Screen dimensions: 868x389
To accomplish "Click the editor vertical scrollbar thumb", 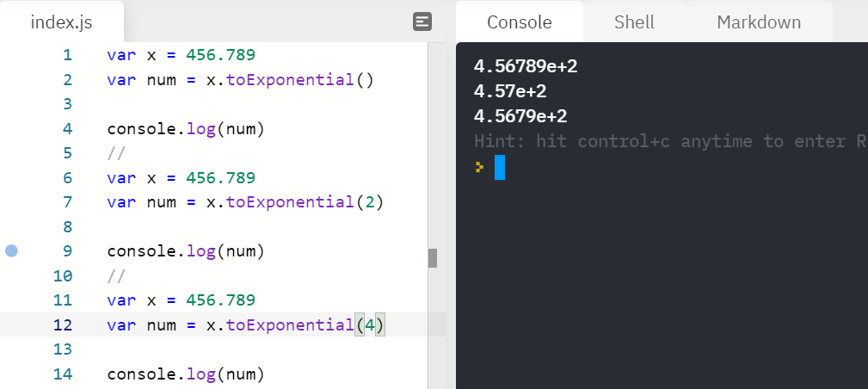I will pos(433,257).
